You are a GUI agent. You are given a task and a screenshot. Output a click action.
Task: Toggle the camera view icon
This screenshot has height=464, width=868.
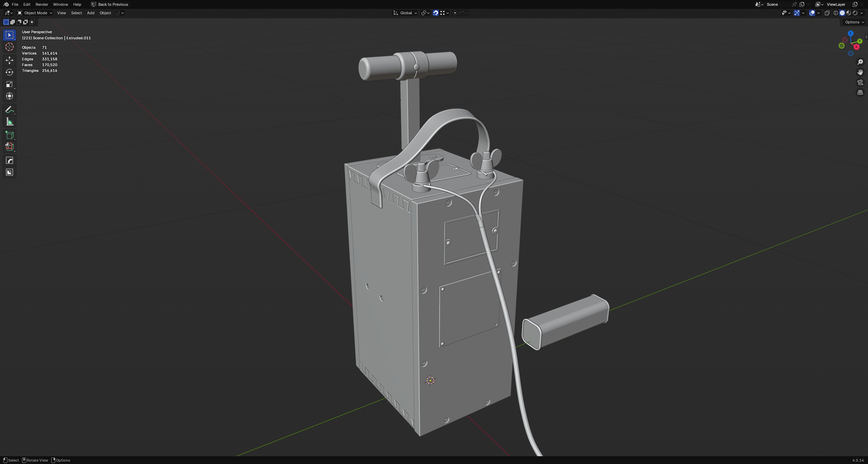(860, 82)
